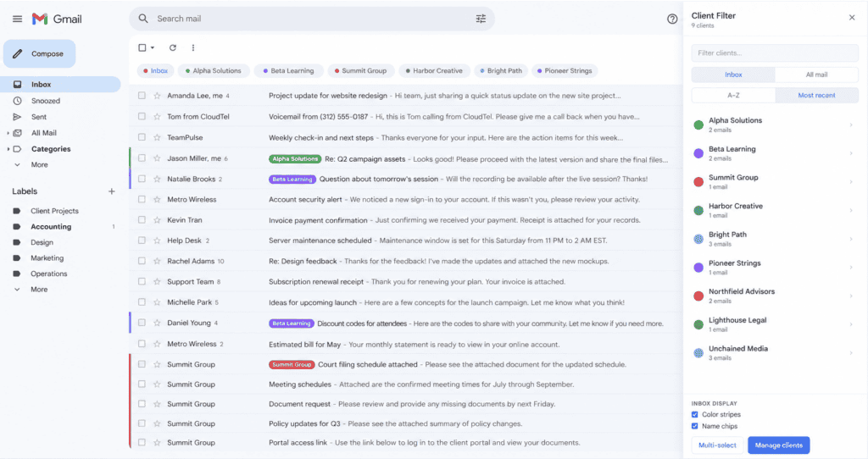Select the Alpha Solutions filter chip
This screenshot has width=868, height=459.
click(x=213, y=71)
